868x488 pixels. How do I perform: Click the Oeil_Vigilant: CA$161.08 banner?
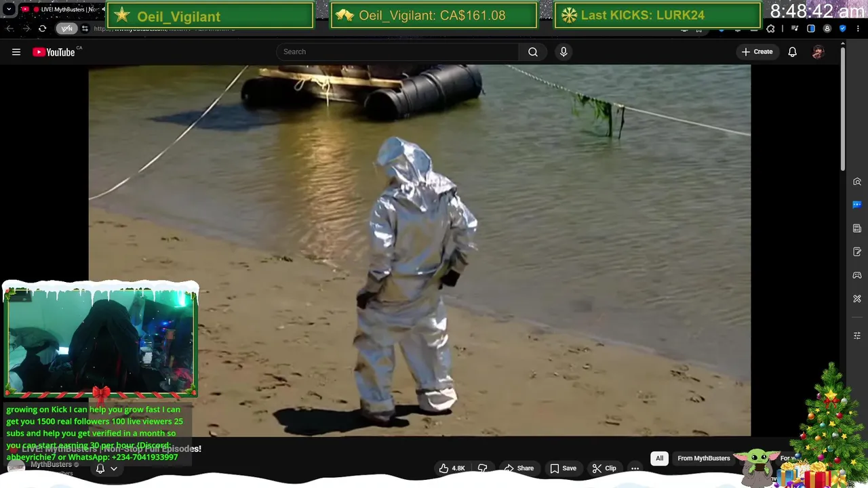[x=433, y=15]
